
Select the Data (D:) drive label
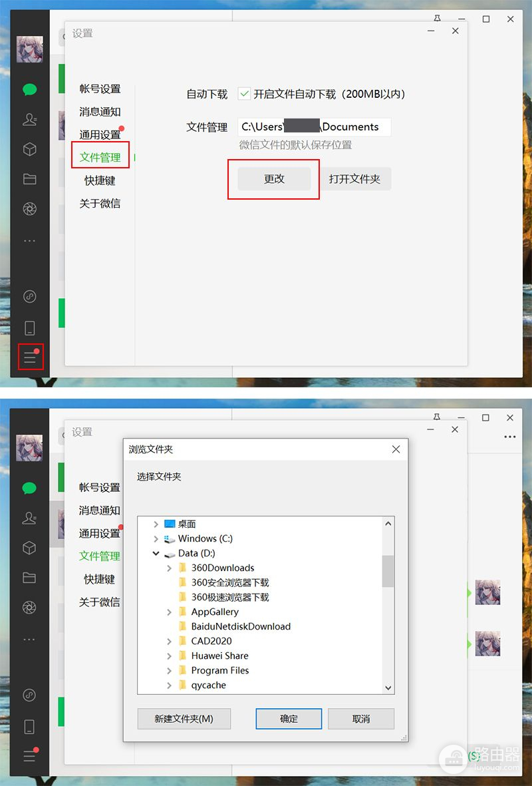pyautogui.click(x=196, y=554)
